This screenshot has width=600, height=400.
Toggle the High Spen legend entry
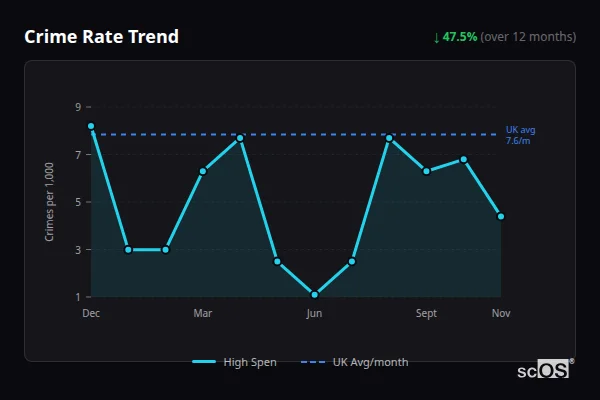pyautogui.click(x=235, y=362)
